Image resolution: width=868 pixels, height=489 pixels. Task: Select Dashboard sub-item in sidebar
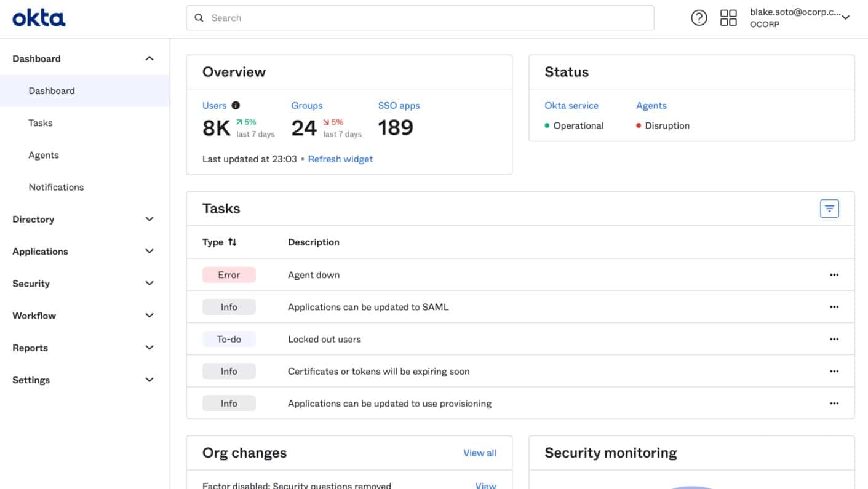pos(85,90)
